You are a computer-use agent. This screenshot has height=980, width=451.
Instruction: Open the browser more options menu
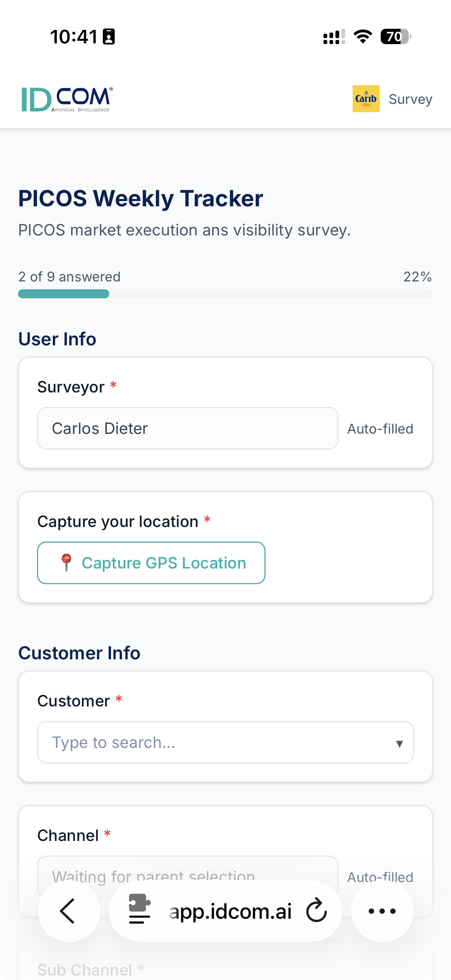(x=382, y=911)
